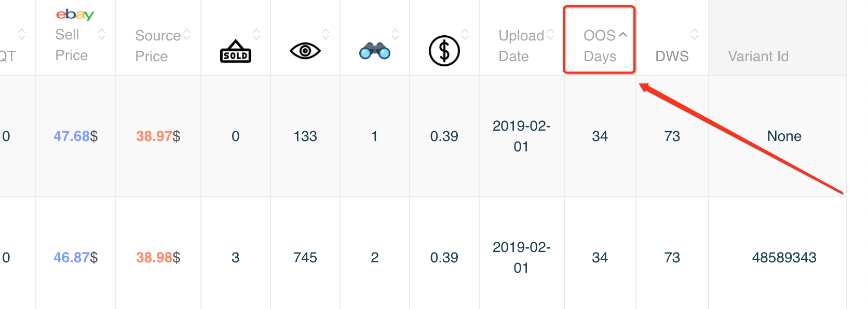Open the 38.97$ source price link
The width and height of the screenshot is (868, 309).
[x=158, y=136]
